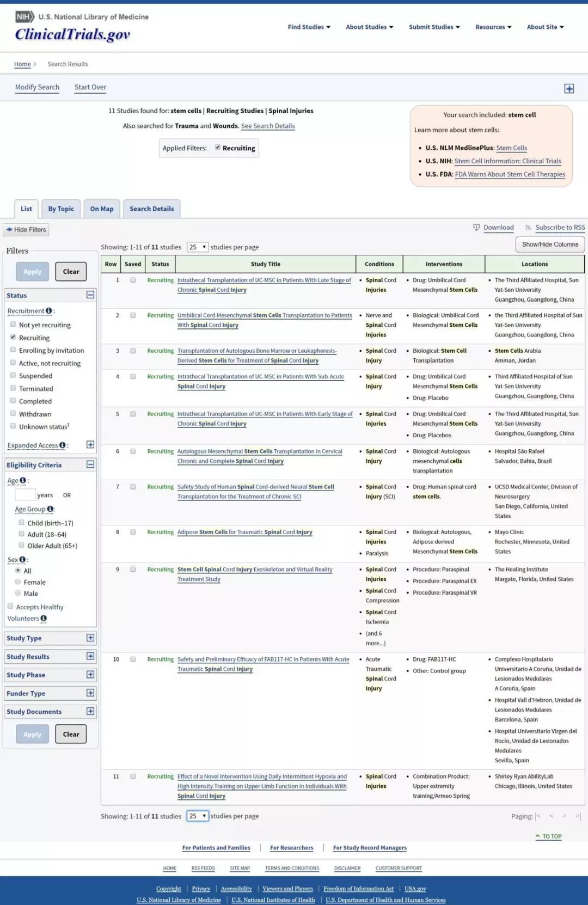Click the Expanded Access info icon
588x905 pixels.
coord(63,445)
